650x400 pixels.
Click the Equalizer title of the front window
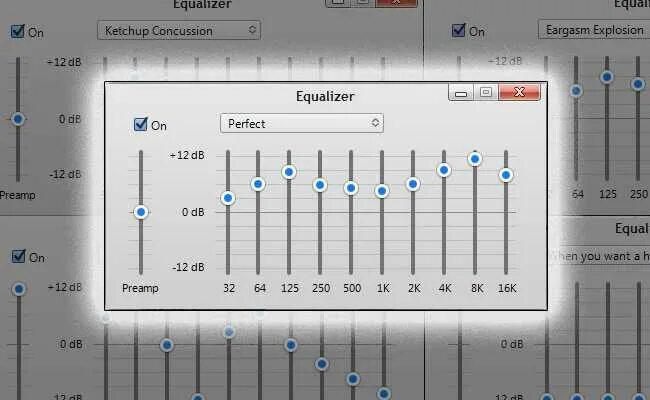pyautogui.click(x=325, y=96)
